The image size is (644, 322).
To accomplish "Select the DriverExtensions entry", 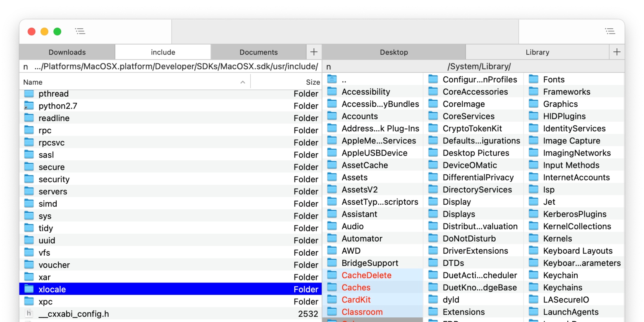I will click(x=473, y=251).
